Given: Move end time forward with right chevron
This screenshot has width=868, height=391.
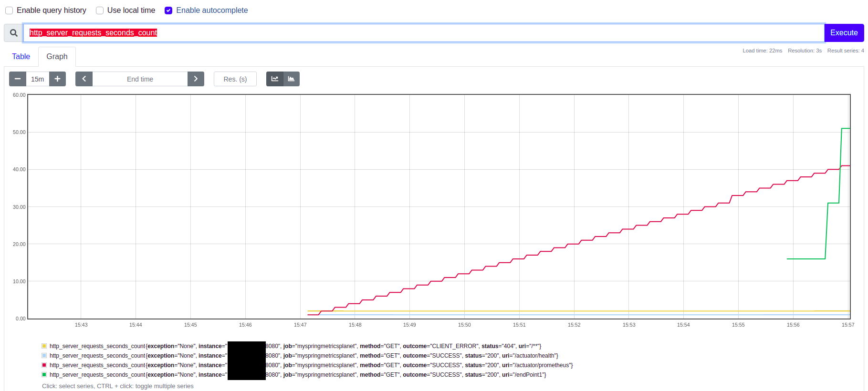Looking at the screenshot, I should (196, 79).
